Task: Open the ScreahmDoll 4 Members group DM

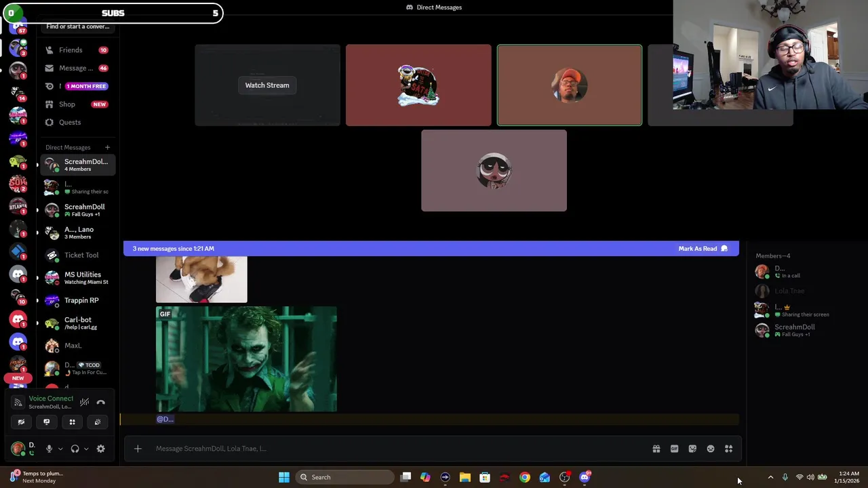Action: (x=77, y=165)
